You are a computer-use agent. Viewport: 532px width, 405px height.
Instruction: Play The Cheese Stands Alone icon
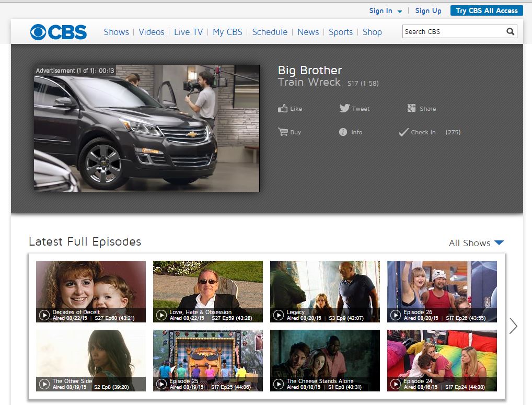[279, 384]
